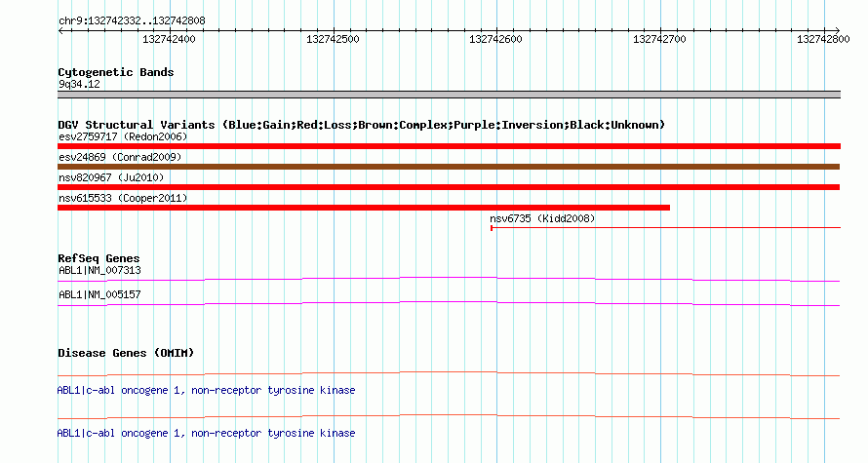Click the 132742400 ruler tick label
This screenshot has width=868, height=463.
169,39
